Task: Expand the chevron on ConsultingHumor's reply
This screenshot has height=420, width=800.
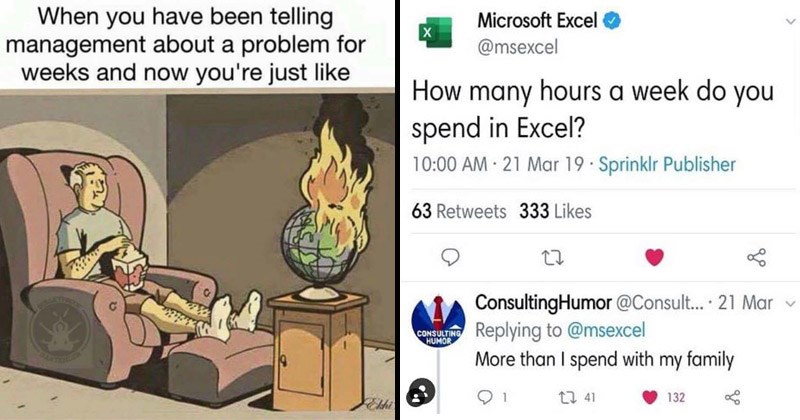Action: pos(790,304)
